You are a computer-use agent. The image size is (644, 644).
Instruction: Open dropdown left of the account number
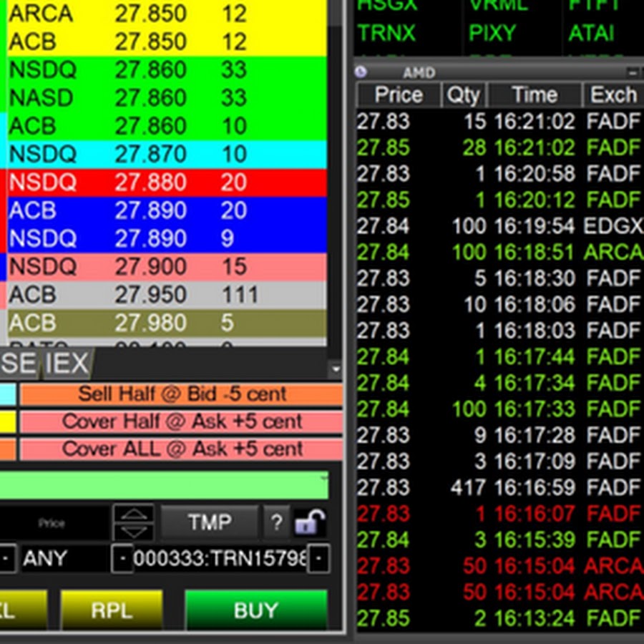[122, 558]
